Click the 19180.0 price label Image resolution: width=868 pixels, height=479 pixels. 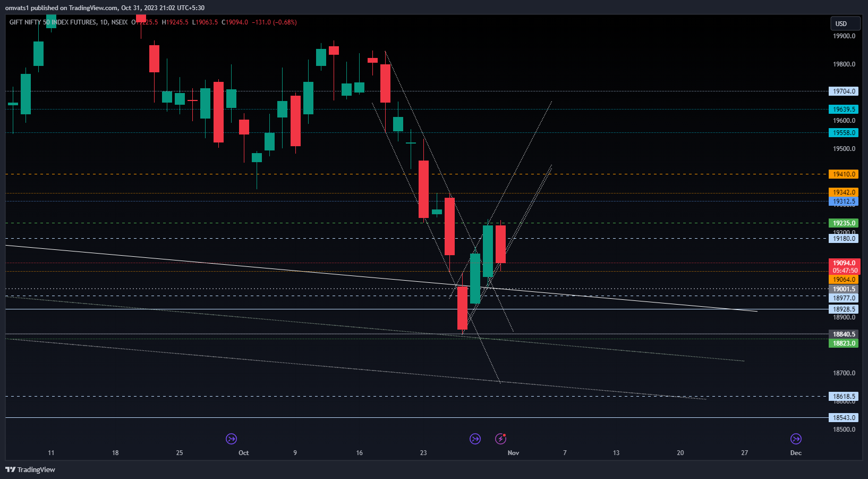844,239
